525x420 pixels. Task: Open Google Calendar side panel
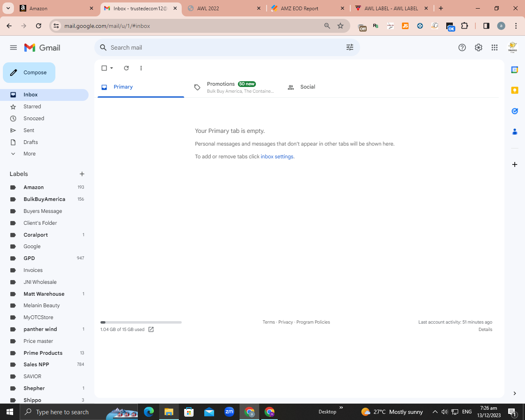point(515,70)
